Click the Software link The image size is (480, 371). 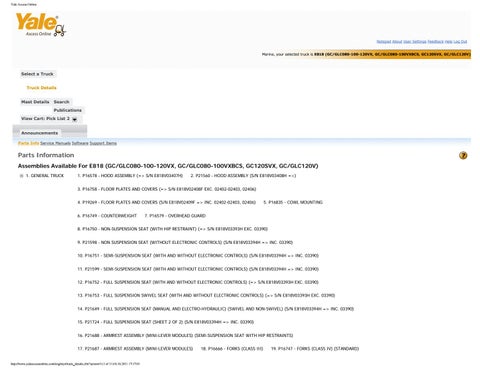[x=80, y=143]
